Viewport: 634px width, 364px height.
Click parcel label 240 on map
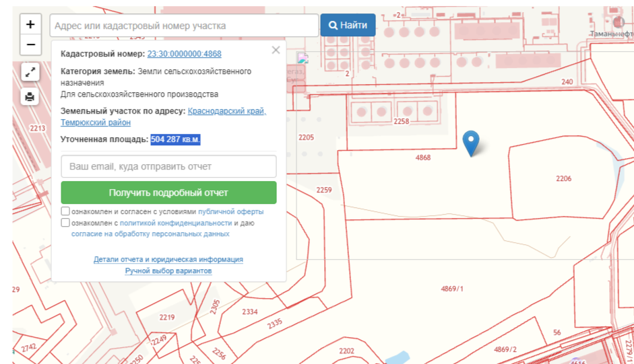tap(567, 81)
